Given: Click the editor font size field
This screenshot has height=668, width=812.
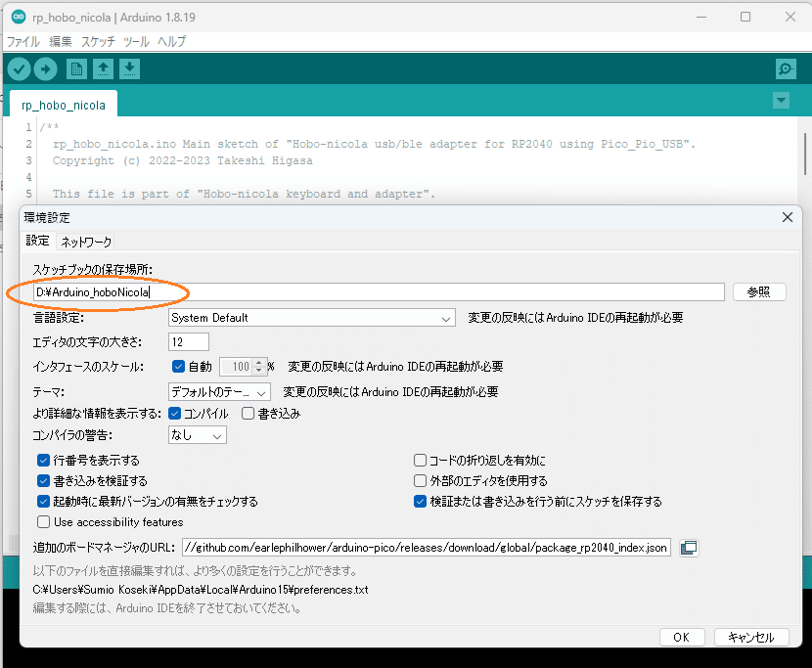Looking at the screenshot, I should tap(189, 341).
